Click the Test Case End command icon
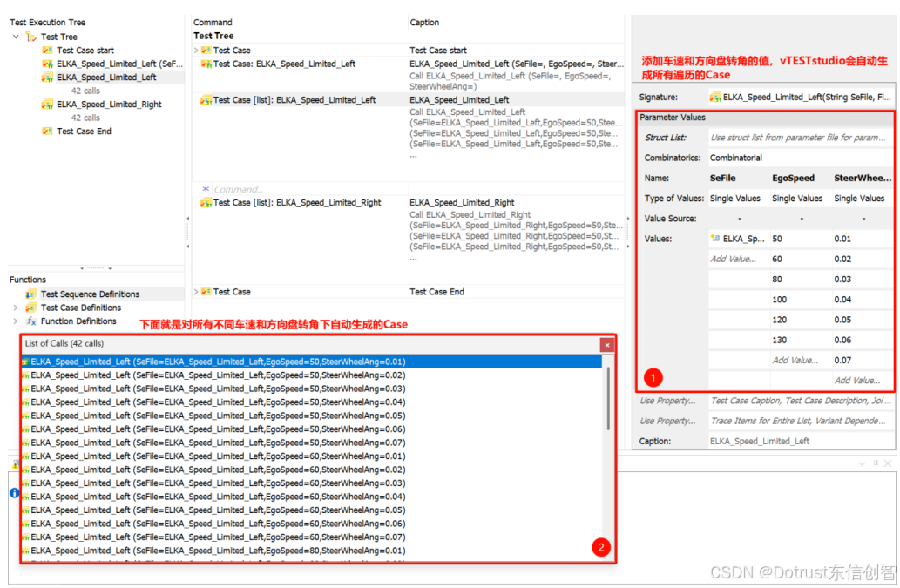This screenshot has height=588, width=900. pyautogui.click(x=206, y=292)
